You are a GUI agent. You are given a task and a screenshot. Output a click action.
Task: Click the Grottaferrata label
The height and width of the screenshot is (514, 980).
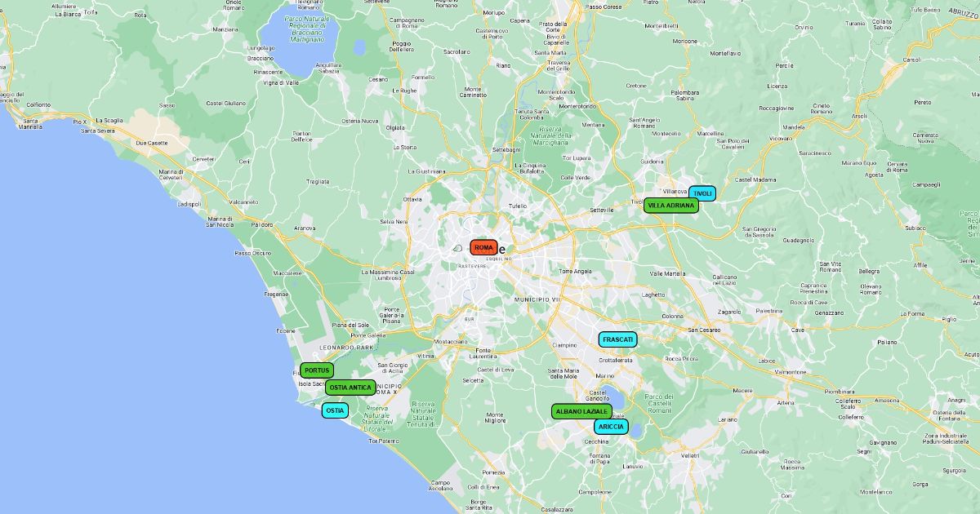coord(617,360)
